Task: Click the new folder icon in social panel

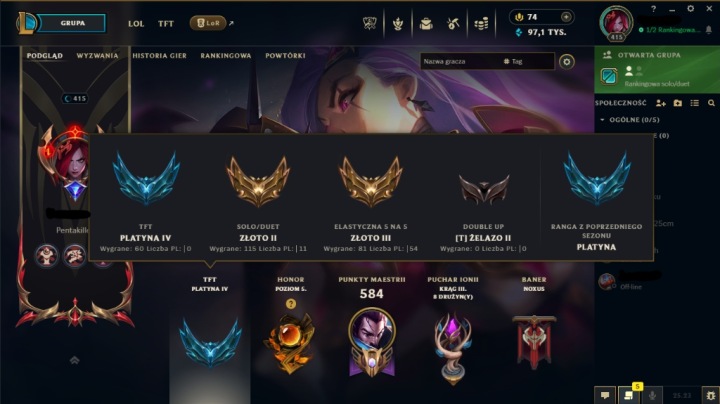Action: click(x=678, y=103)
